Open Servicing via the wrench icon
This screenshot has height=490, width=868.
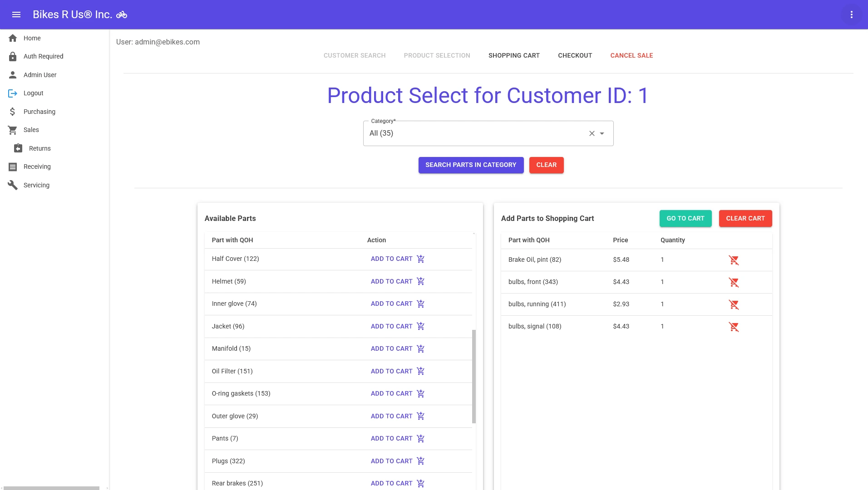(x=13, y=185)
